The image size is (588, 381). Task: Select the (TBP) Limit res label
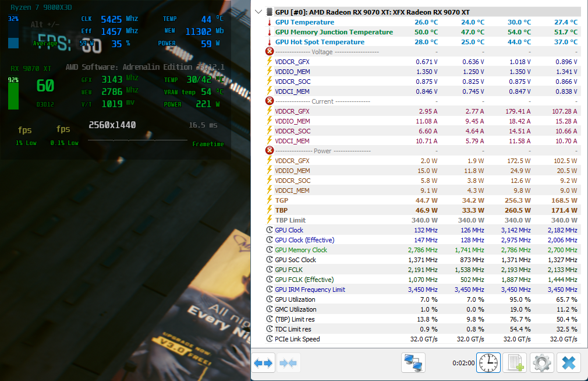tap(295, 319)
